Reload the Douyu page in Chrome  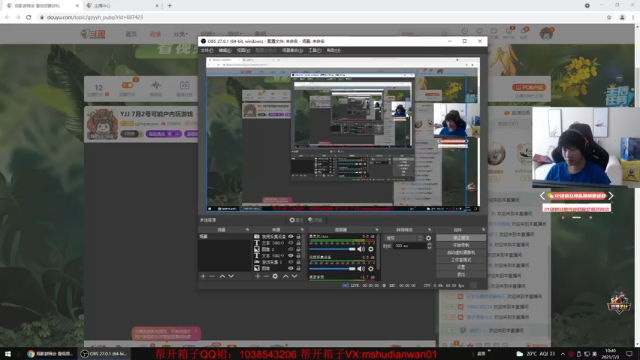29,17
